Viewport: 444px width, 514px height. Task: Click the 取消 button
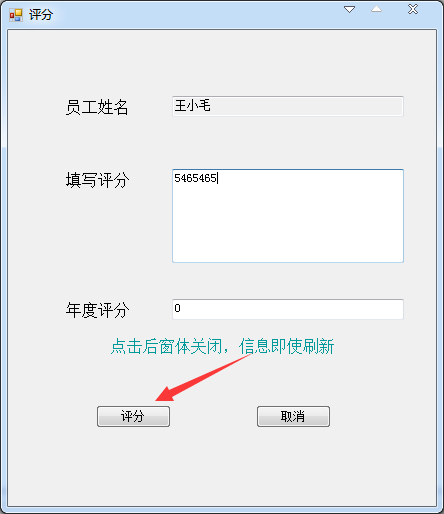click(293, 416)
